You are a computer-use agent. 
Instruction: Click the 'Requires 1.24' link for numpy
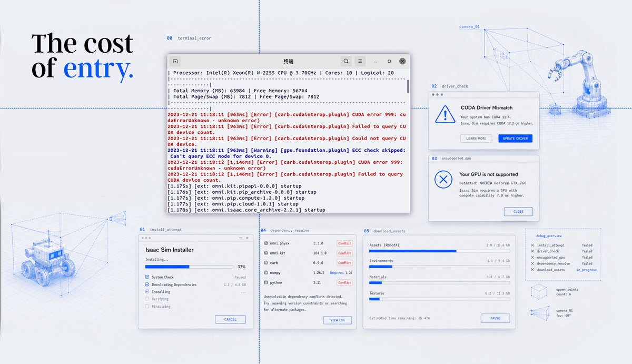(x=341, y=273)
